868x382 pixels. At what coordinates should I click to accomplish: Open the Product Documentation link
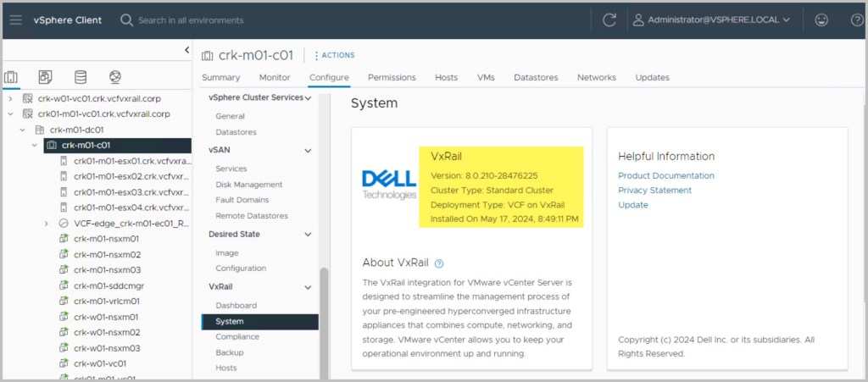(x=665, y=175)
